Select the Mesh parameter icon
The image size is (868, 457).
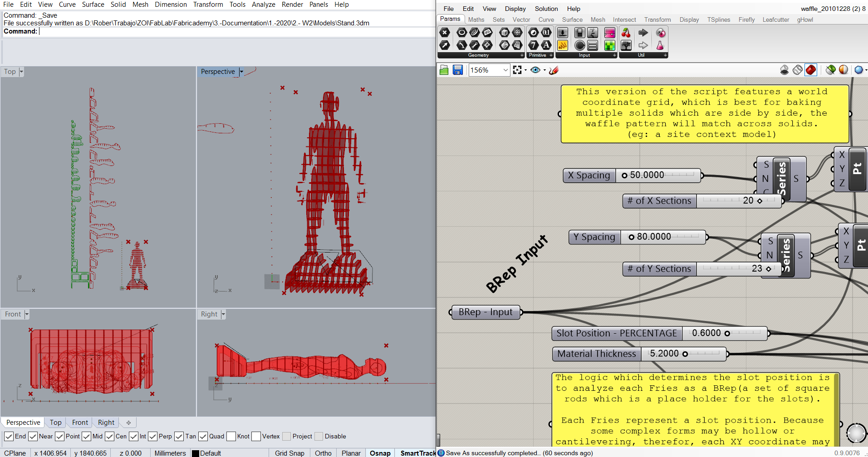(x=517, y=33)
